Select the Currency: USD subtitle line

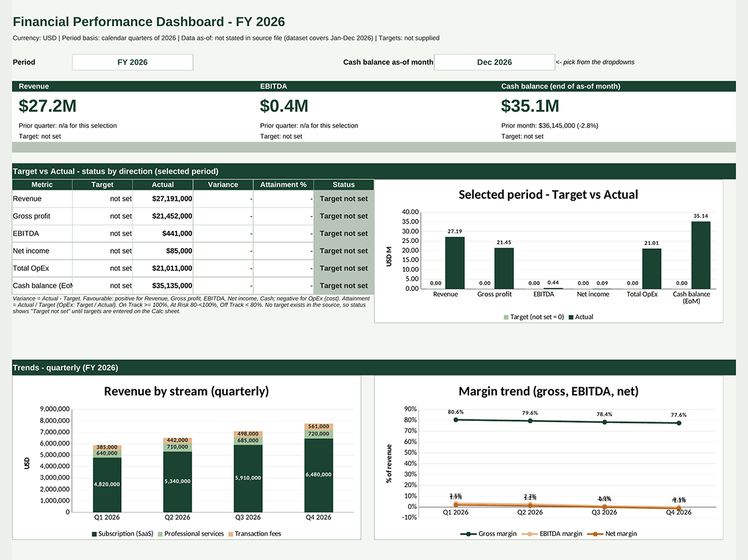[225, 38]
